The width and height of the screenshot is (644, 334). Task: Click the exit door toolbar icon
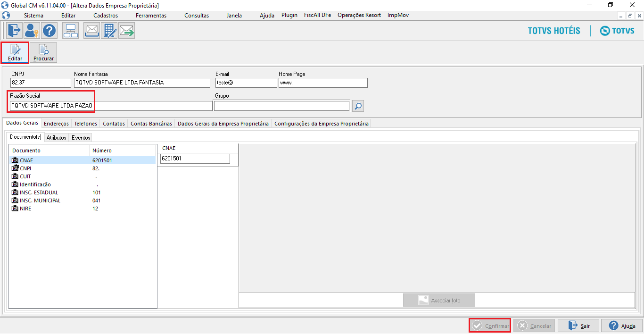tap(14, 31)
